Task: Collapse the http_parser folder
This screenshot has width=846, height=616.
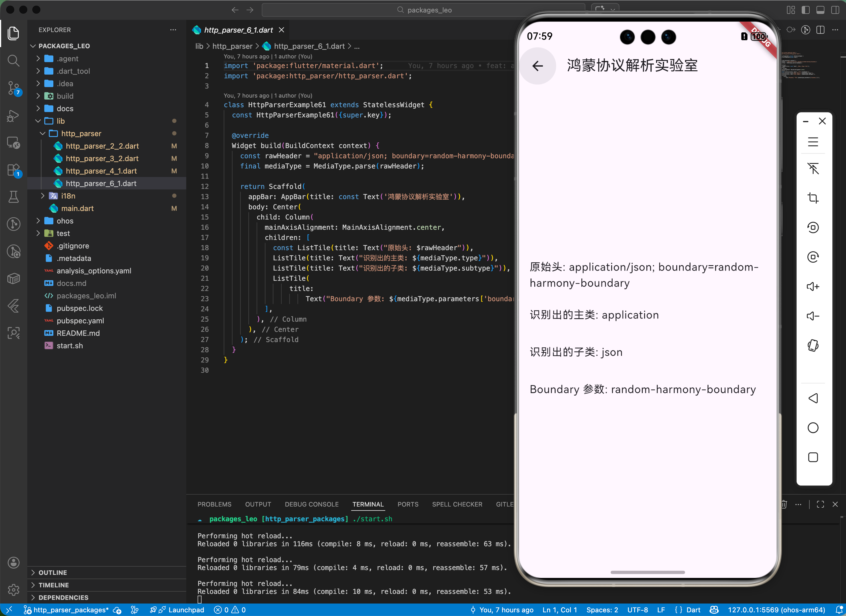Action: click(x=81, y=134)
